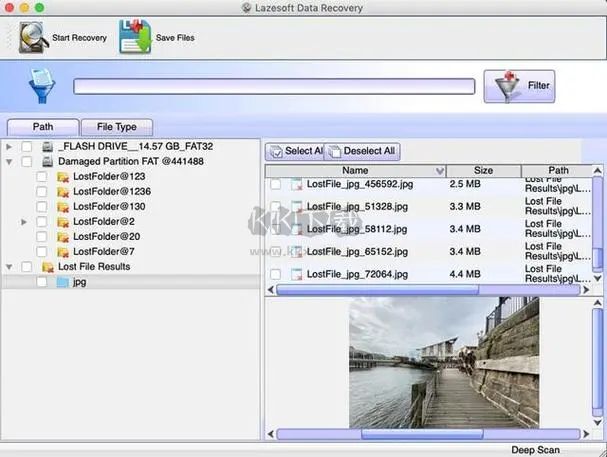Check the box for LostFile_jpg_456592.jpg
The width and height of the screenshot is (607, 457).
[x=275, y=184]
